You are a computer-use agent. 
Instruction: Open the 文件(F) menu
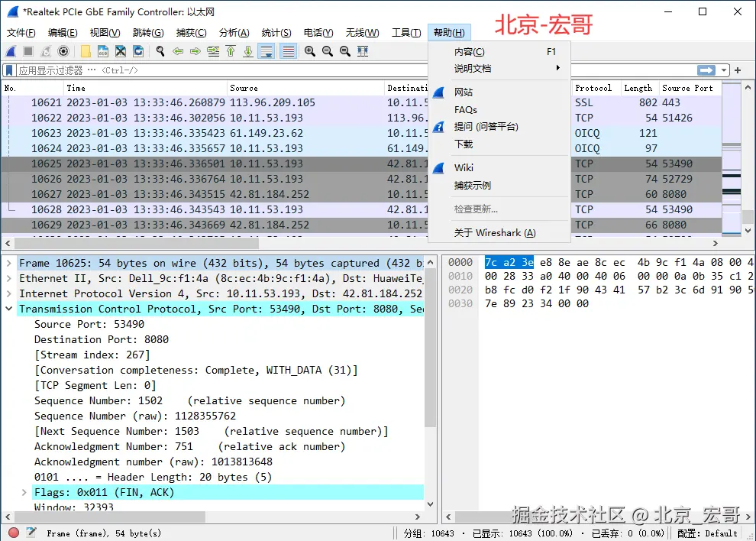21,33
